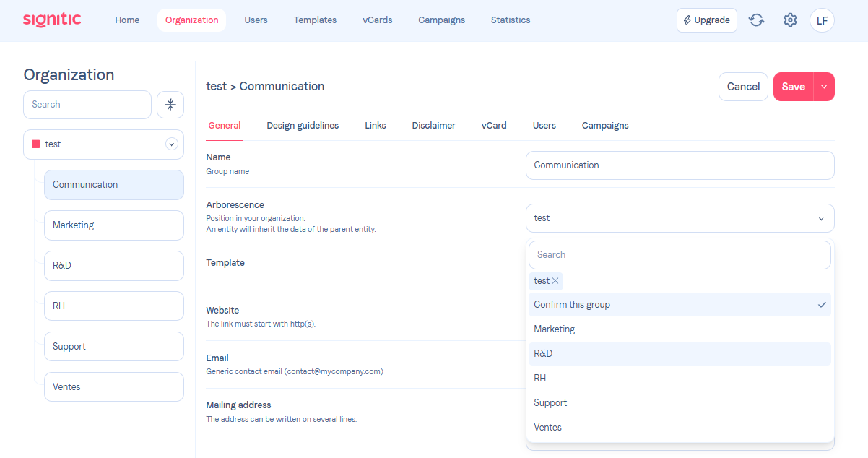Image resolution: width=868 pixels, height=458 pixels.
Task: Select Communication in the organization tree
Action: pos(114,185)
